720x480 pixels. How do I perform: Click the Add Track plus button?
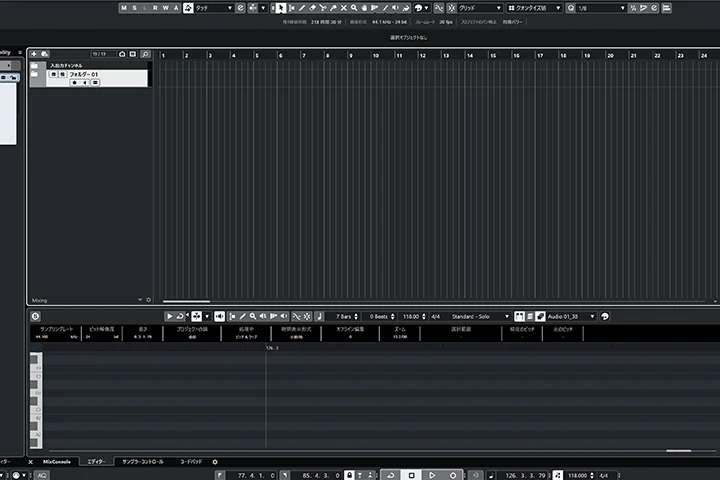(34, 54)
